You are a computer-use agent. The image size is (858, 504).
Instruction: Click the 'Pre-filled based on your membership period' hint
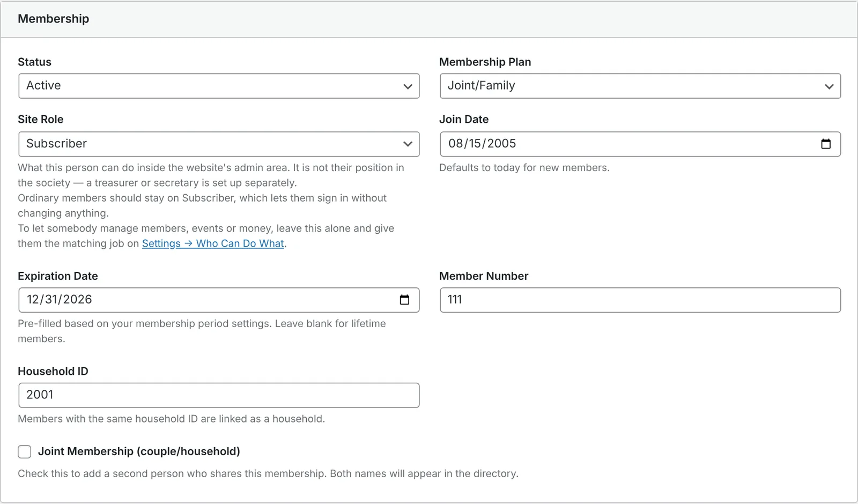pos(202,331)
